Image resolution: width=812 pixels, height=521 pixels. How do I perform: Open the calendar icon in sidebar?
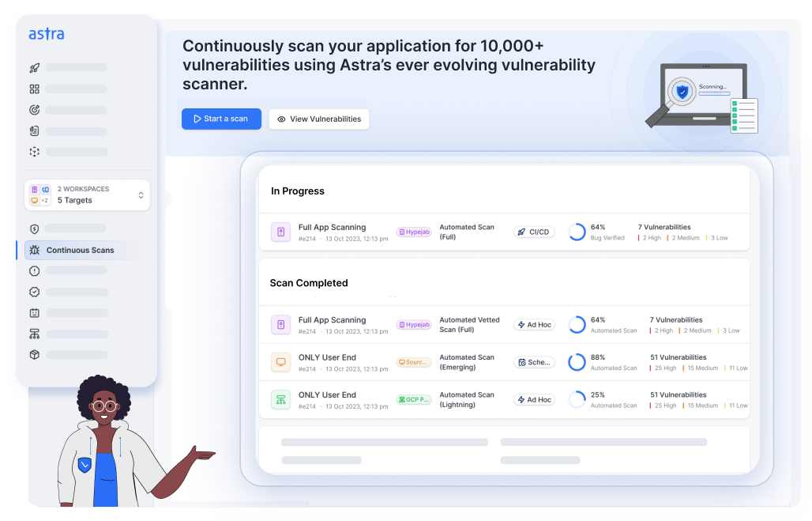pyautogui.click(x=34, y=313)
